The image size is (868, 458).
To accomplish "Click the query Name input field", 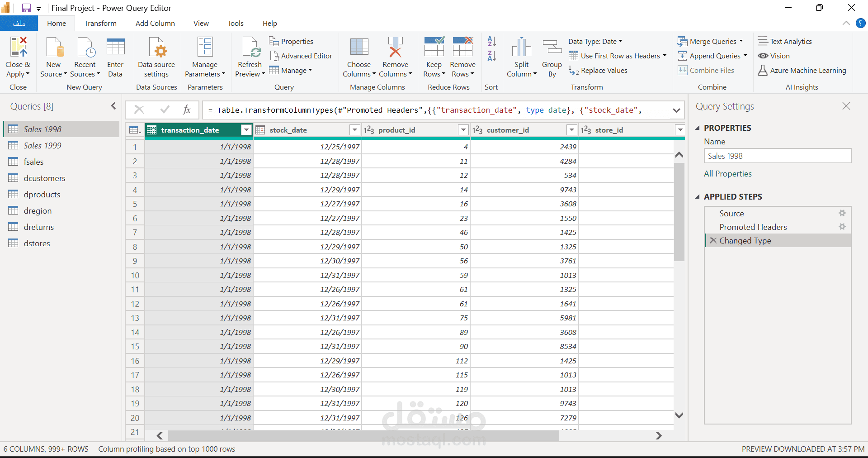I will pyautogui.click(x=777, y=156).
